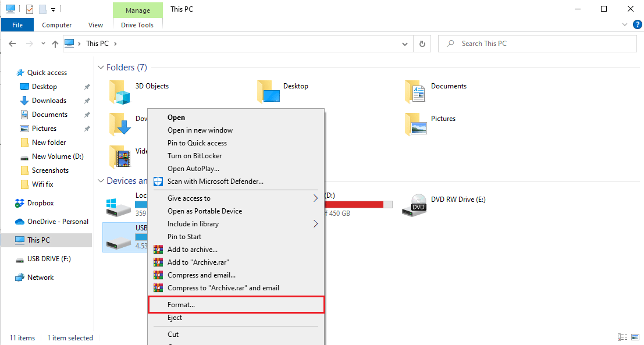This screenshot has height=345, width=644.
Task: Collapse the Folders (7) section
Action: click(x=101, y=67)
